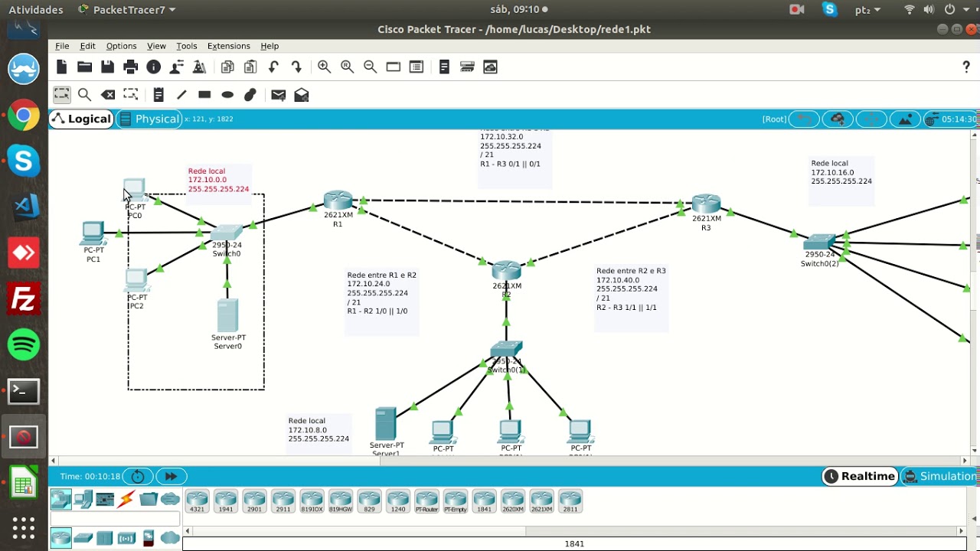Pick the Switches subcategory icon
Image resolution: width=980 pixels, height=551 pixels.
pos(83,538)
